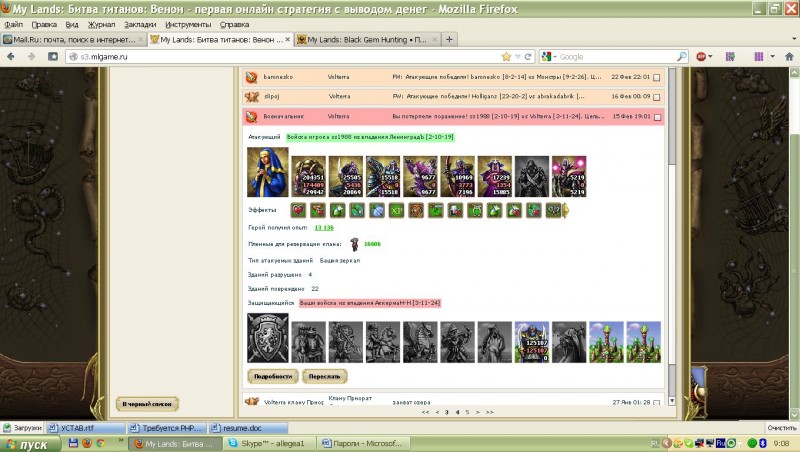The width and height of the screenshot is (800, 452).
Task: Click the attacker unit showing 204351
Action: (x=308, y=174)
